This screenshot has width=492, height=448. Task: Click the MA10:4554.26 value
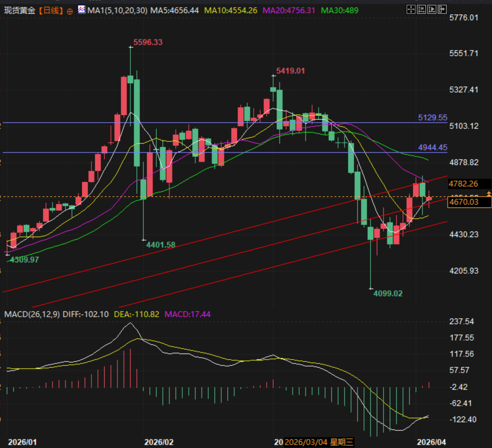click(x=231, y=10)
